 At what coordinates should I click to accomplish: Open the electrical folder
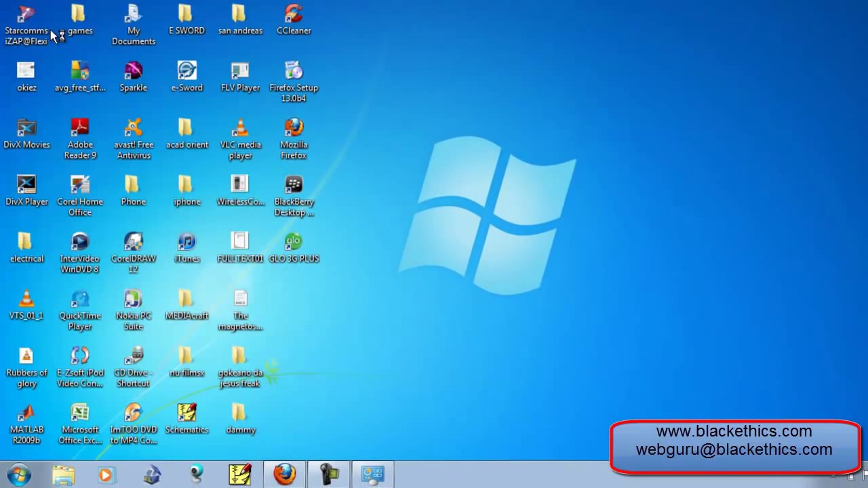pos(26,247)
